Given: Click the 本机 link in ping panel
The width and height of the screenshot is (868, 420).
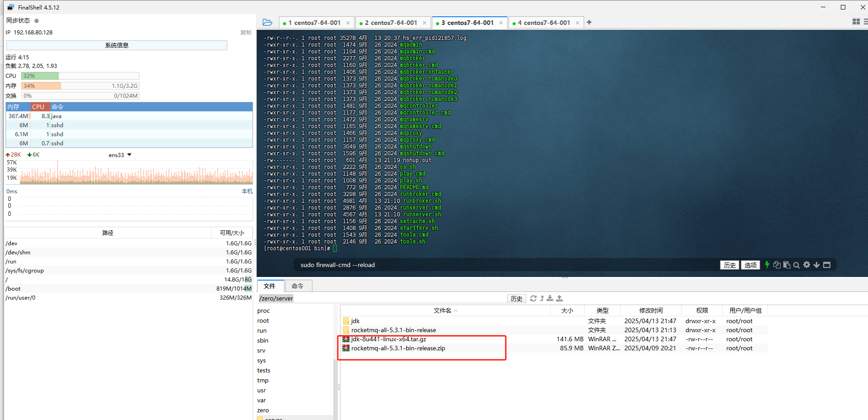Looking at the screenshot, I should point(247,191).
